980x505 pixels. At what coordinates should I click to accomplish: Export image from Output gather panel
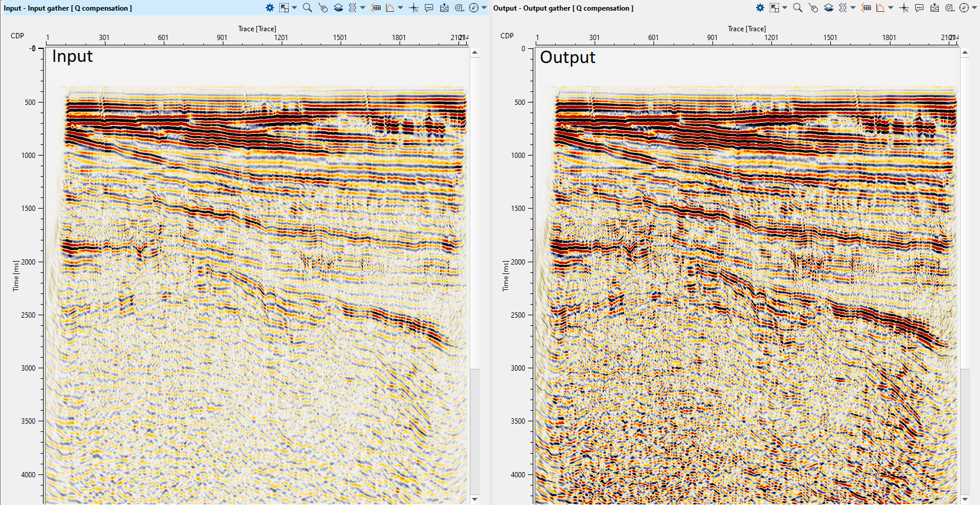pos(935,8)
